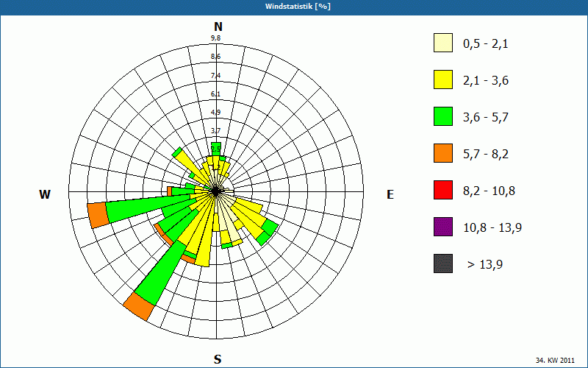Click the pale yellow 0,5 - 2,1 swatch
The width and height of the screenshot is (588, 368).
[443, 43]
